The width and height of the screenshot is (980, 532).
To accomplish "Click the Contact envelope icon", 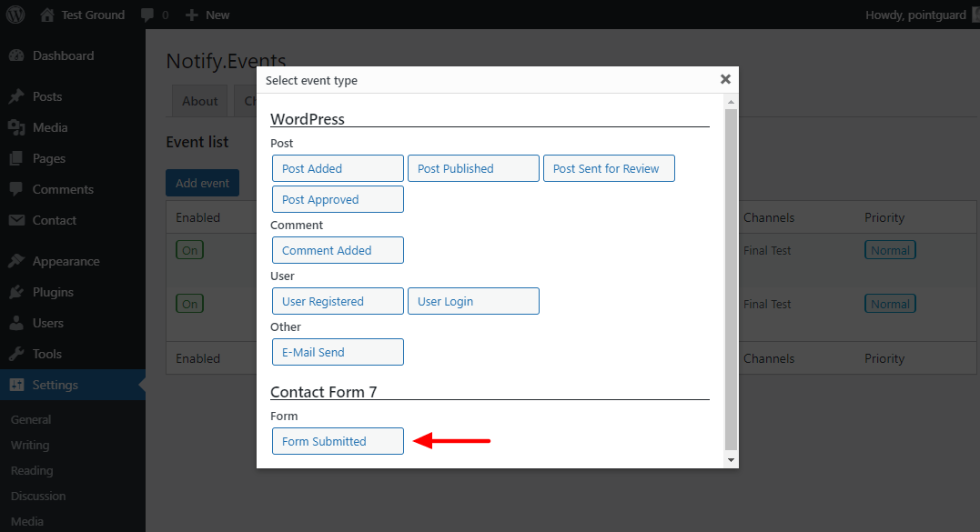I will 17,220.
